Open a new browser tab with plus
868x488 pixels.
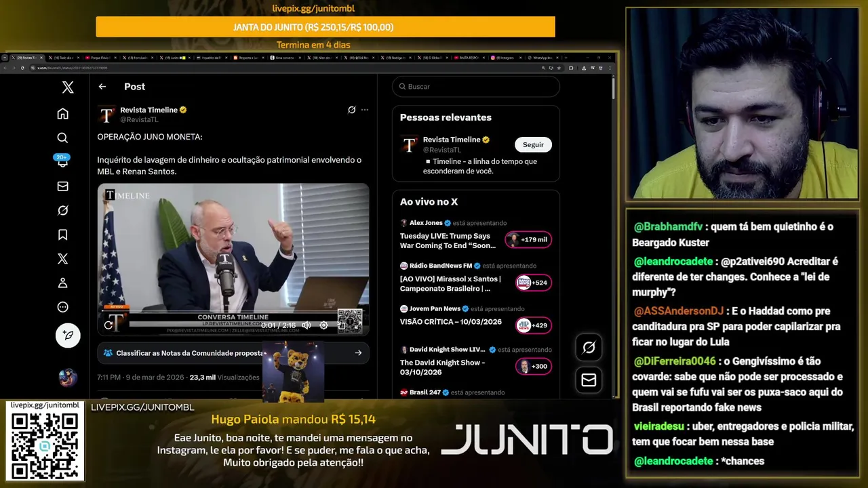[567, 58]
